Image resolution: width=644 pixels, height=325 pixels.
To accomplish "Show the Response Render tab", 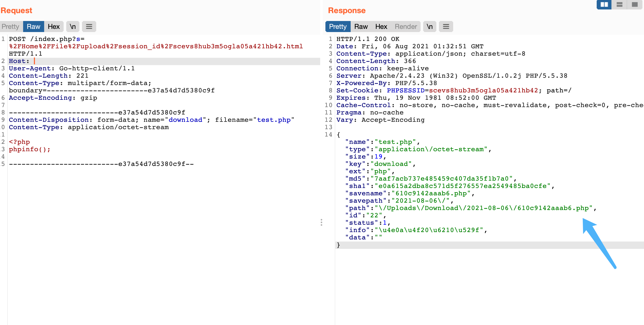I will (406, 27).
